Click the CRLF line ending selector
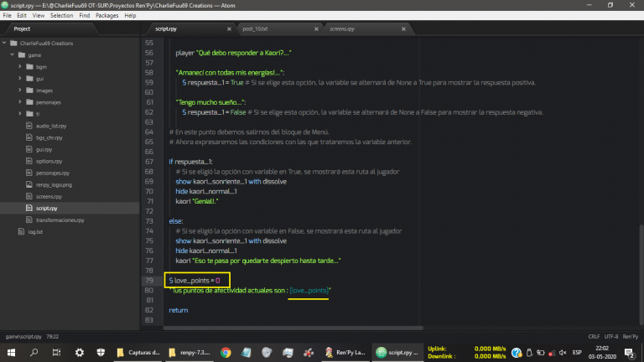The height and width of the screenshot is (362, 644). tap(571, 335)
